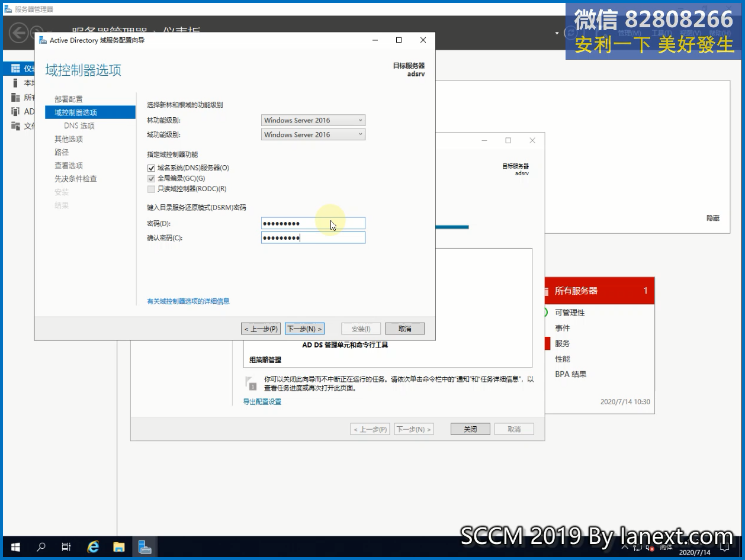Open Task View from the taskbar
Image resolution: width=745 pixels, height=560 pixels.
[x=66, y=547]
